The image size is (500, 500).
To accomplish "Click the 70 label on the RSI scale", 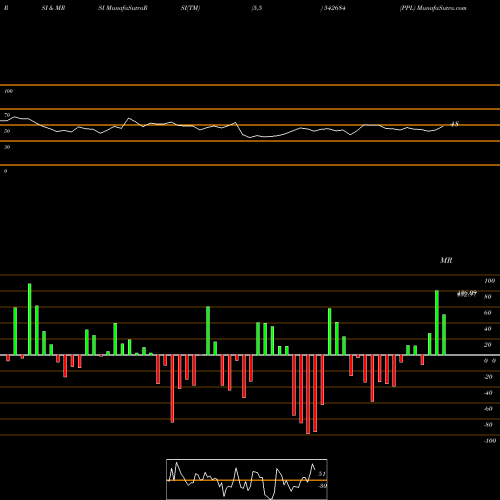I will point(7,115).
